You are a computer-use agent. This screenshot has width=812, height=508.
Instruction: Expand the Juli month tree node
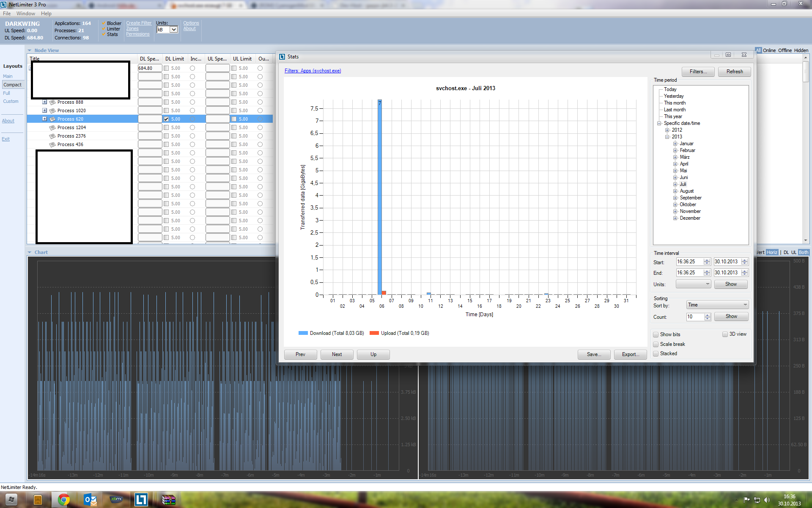pos(675,184)
